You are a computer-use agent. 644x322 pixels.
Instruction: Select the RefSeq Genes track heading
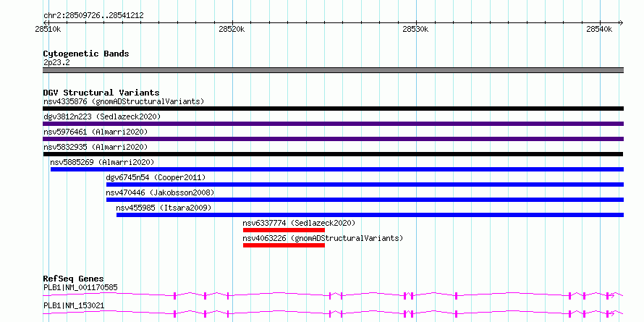coord(74,279)
